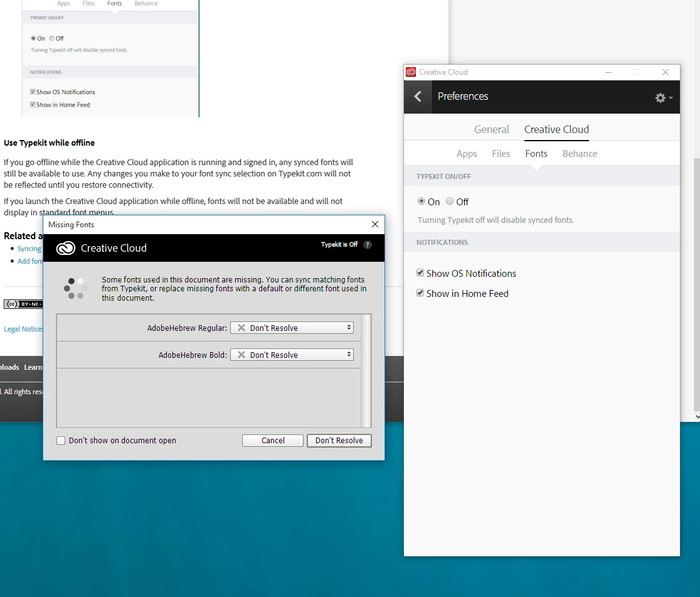
Task: Click the TYPEKIT ON/OFF section header
Action: [443, 176]
